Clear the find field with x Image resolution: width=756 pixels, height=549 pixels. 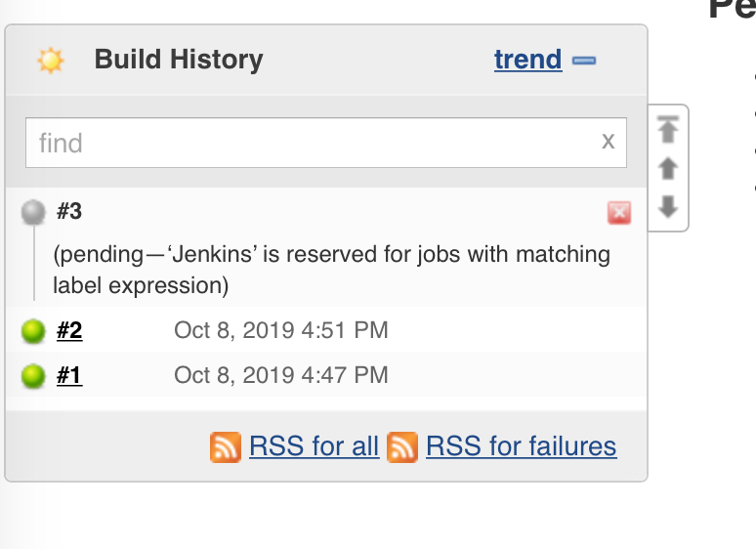tap(608, 142)
